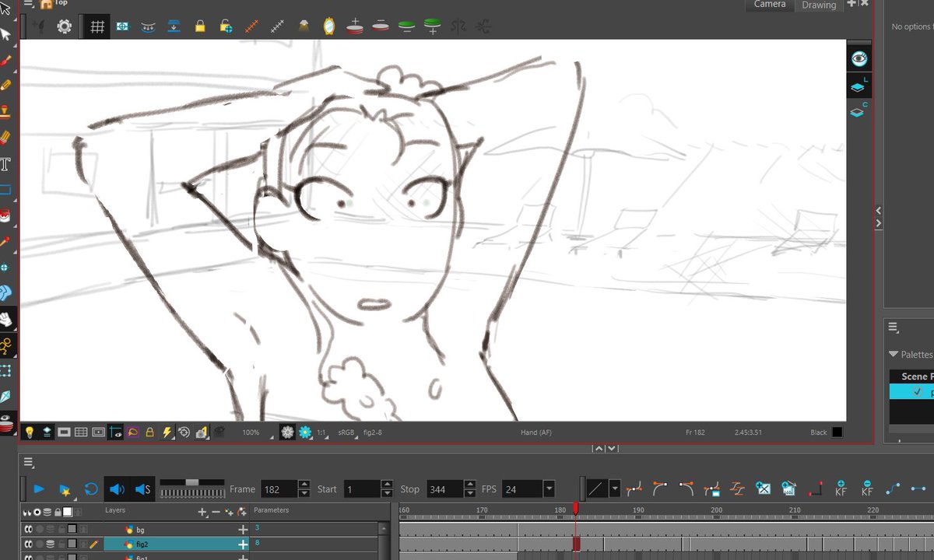Click the green disc with plus icon
The width and height of the screenshot is (934, 560).
(x=432, y=26)
